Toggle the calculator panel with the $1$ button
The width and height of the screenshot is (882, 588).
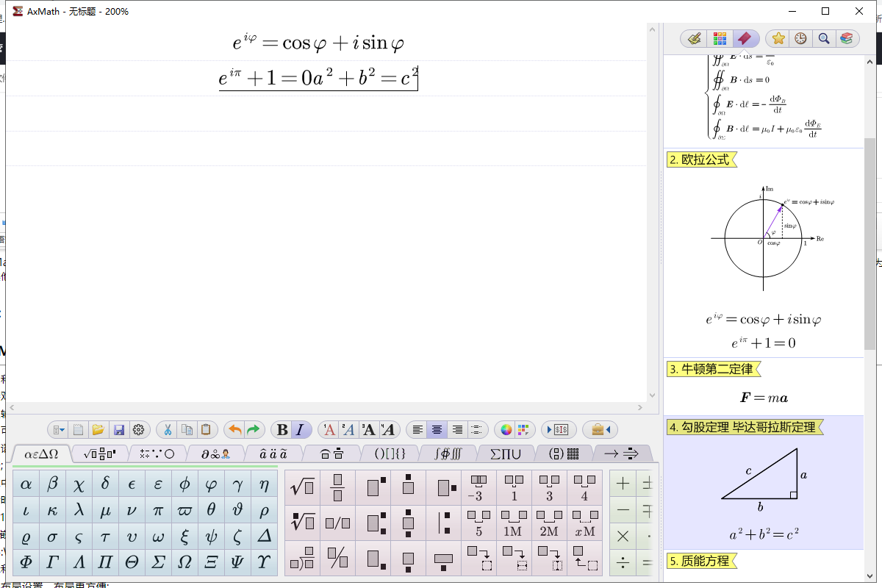559,429
